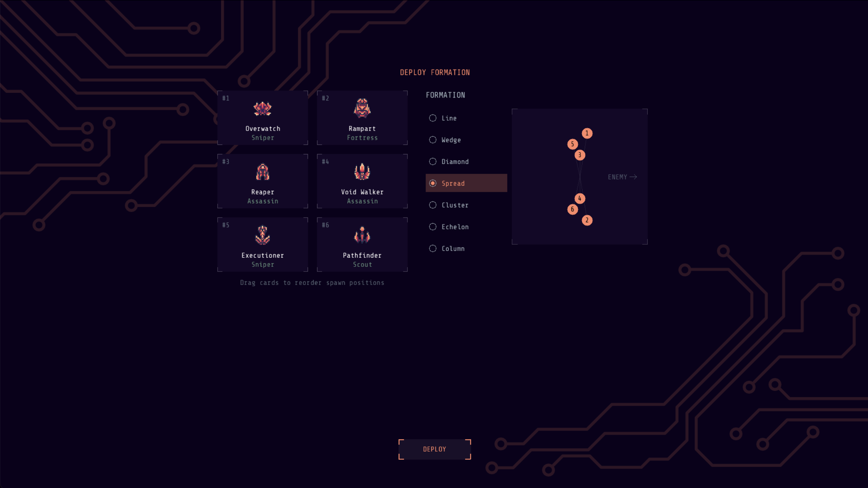868x488 pixels.
Task: Click spawn position marker 1 in preview
Action: click(x=587, y=133)
